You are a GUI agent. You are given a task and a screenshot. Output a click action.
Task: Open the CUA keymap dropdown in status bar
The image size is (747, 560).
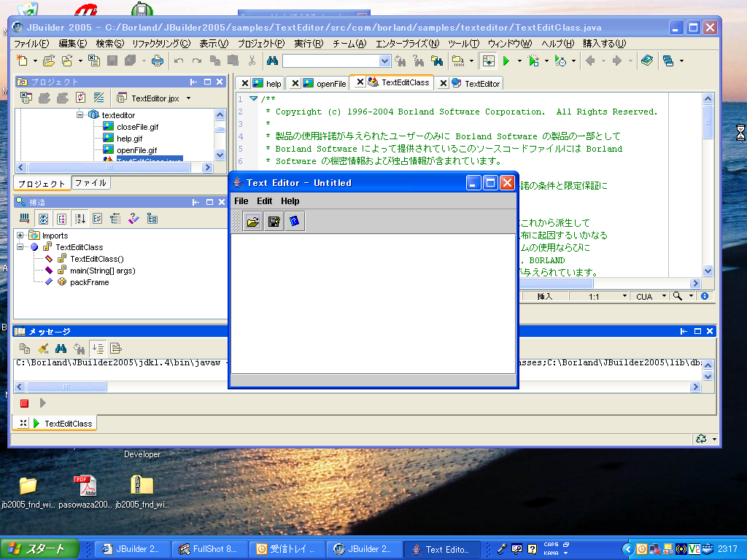pos(663,297)
